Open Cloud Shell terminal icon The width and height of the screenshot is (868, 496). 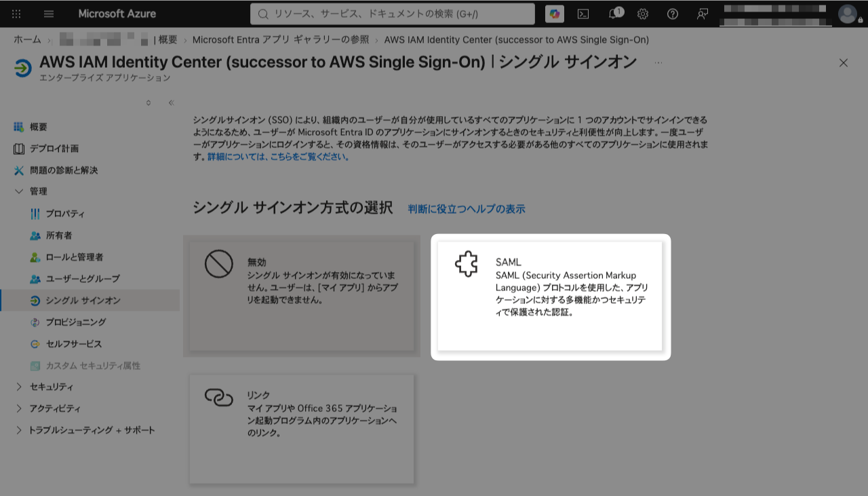(583, 14)
